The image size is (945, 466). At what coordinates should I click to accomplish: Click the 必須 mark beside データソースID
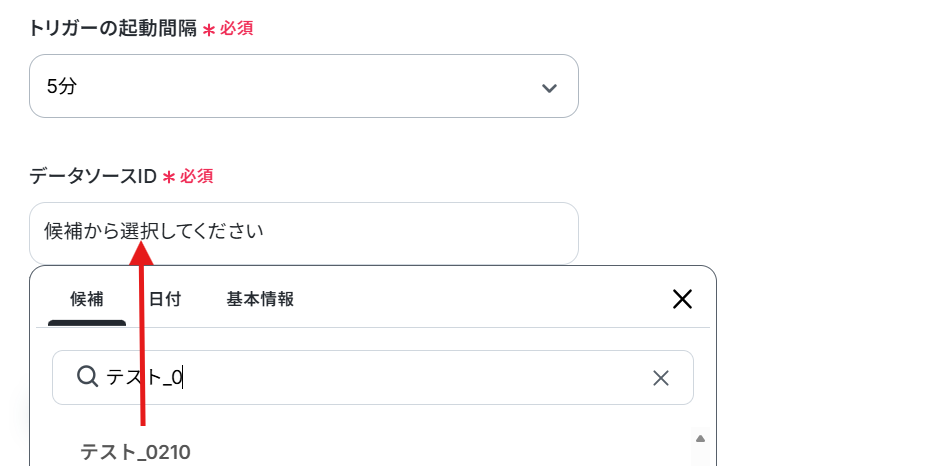click(196, 176)
